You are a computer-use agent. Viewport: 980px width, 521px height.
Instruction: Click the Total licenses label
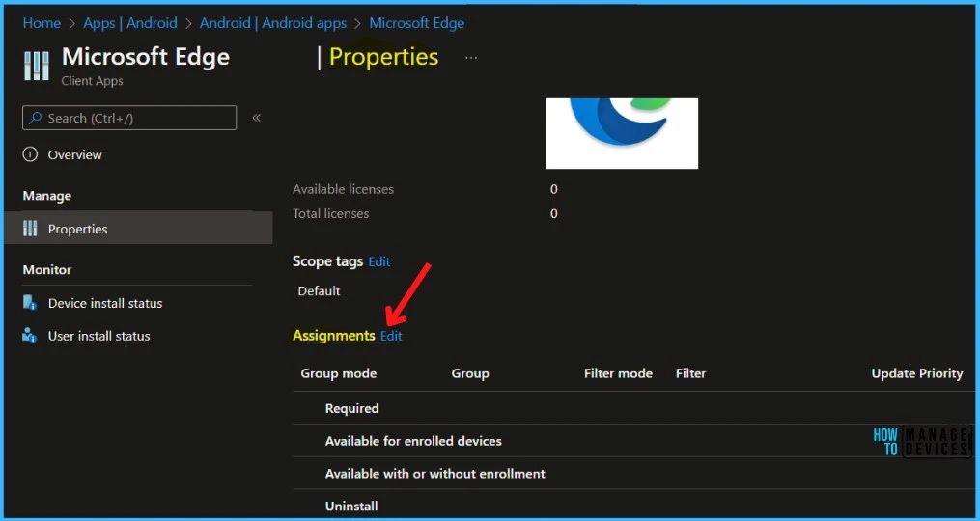tap(330, 213)
